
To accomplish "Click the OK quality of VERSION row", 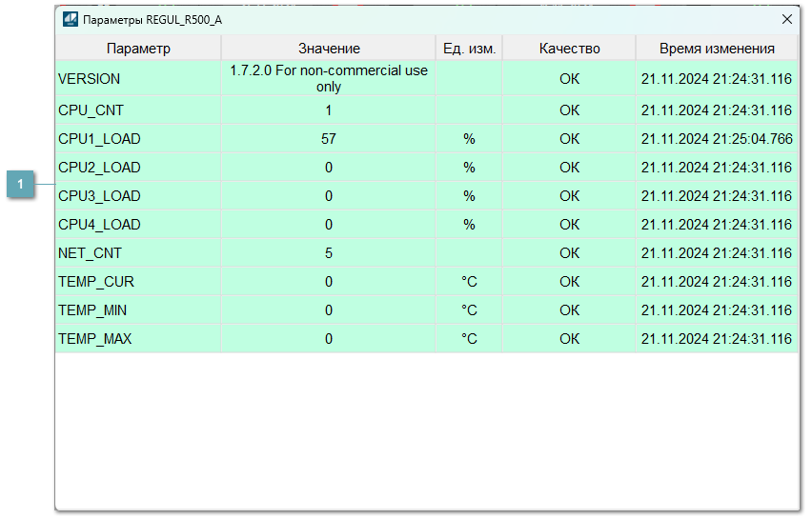I will pos(569,79).
